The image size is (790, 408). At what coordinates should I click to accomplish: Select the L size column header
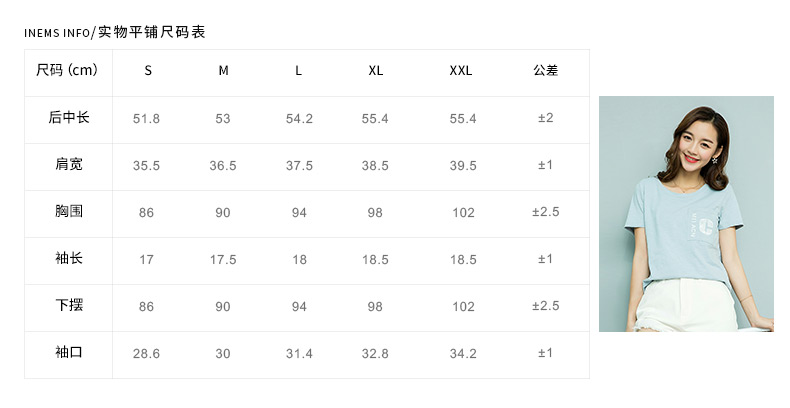click(299, 71)
